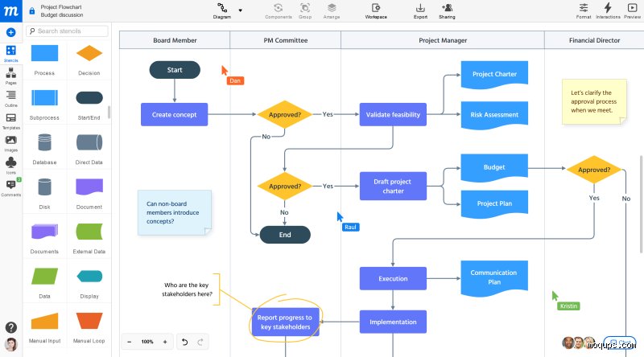This screenshot has height=357, width=644.
Task: Click the Project Manager swimlane header
Action: (443, 40)
